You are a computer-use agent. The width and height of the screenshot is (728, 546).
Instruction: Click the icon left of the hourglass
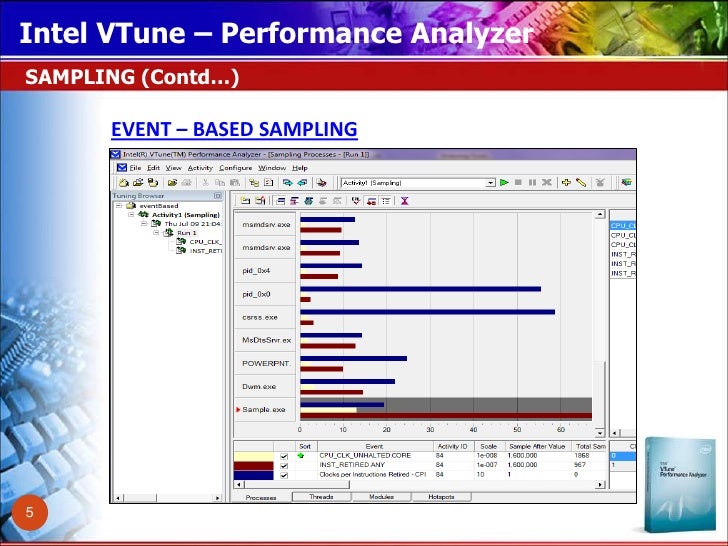pyautogui.click(x=386, y=201)
